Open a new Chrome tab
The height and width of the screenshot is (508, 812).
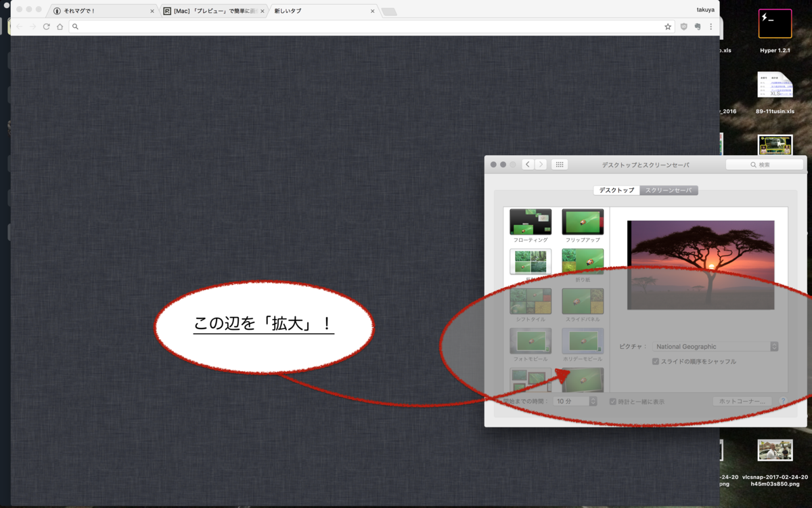[389, 12]
